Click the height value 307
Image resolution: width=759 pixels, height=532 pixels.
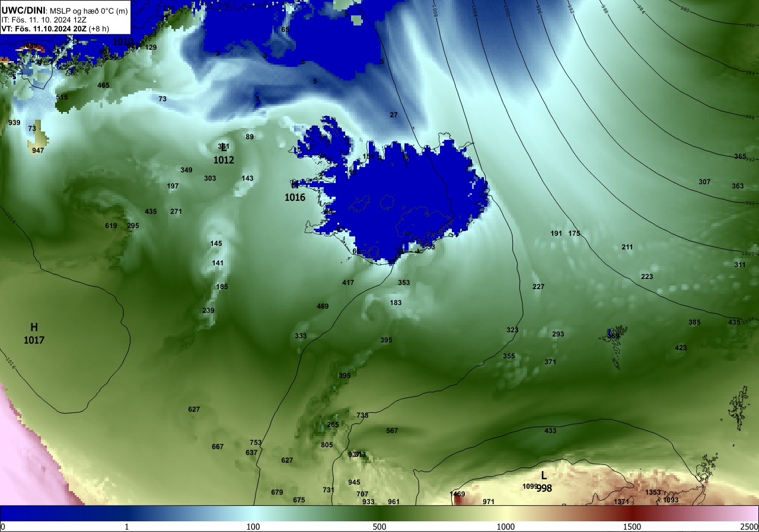click(x=704, y=182)
